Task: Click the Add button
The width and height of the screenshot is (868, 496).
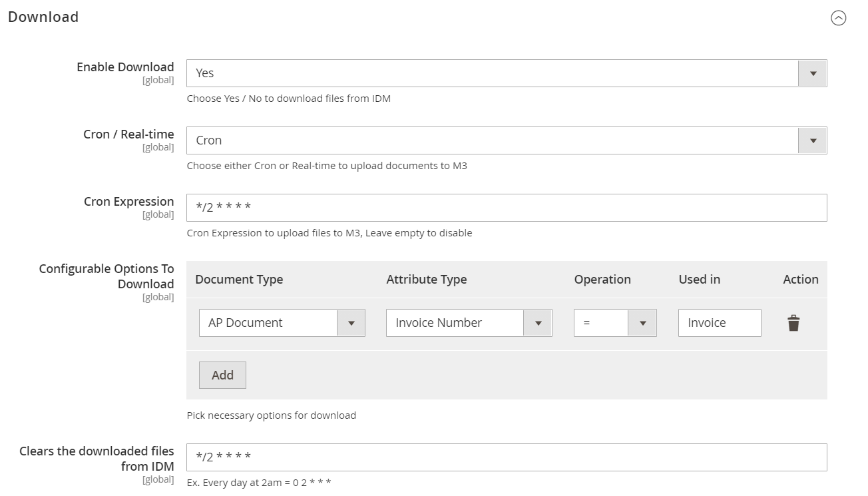Action: tap(222, 375)
